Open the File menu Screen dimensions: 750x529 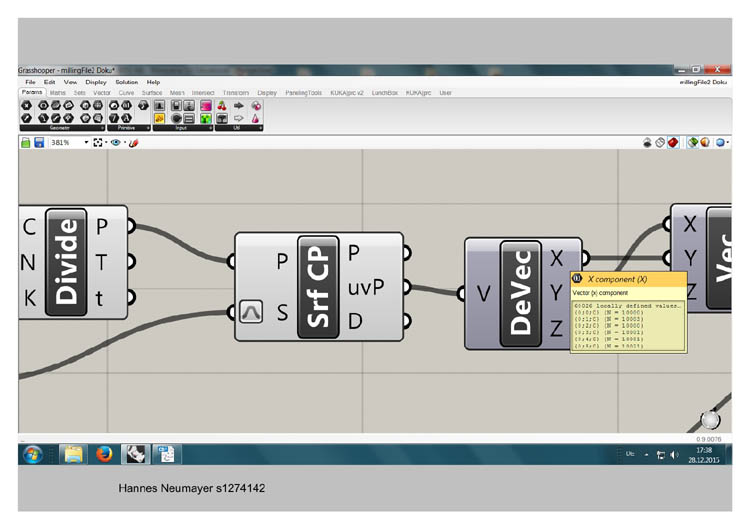tap(30, 82)
